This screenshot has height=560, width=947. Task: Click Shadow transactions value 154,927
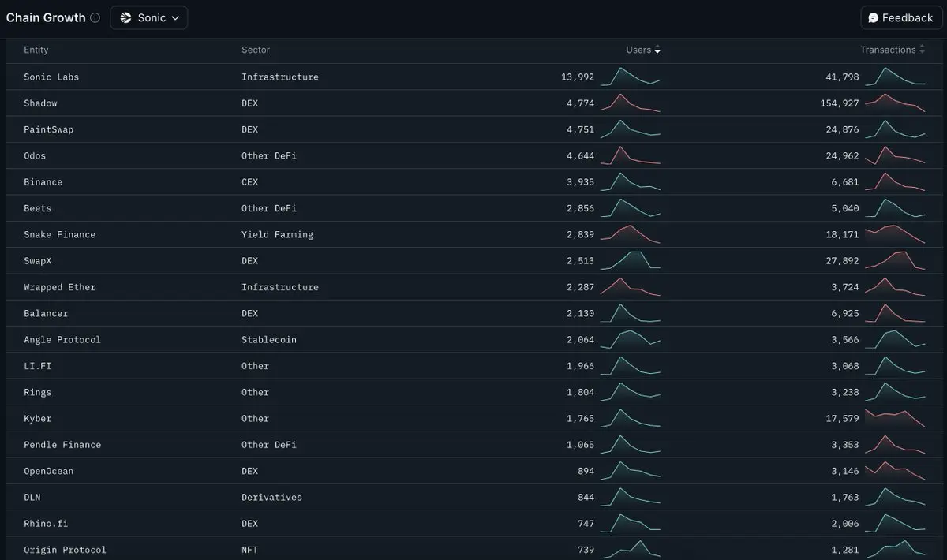coord(840,103)
